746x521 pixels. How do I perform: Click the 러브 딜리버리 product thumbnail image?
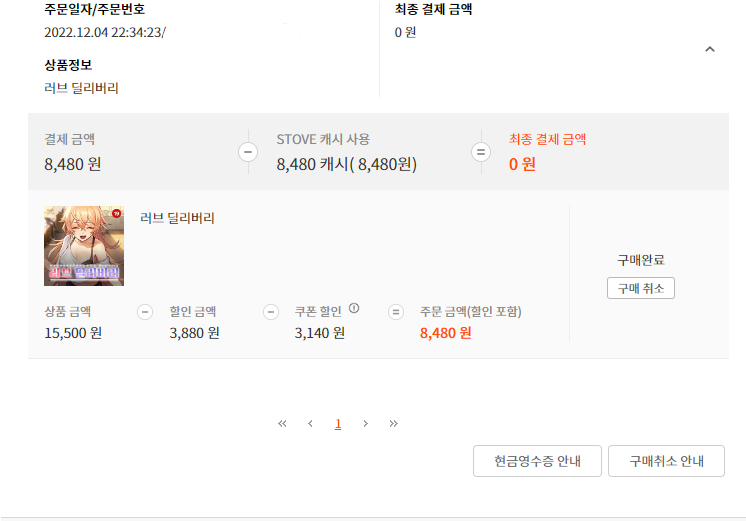[x=84, y=246]
